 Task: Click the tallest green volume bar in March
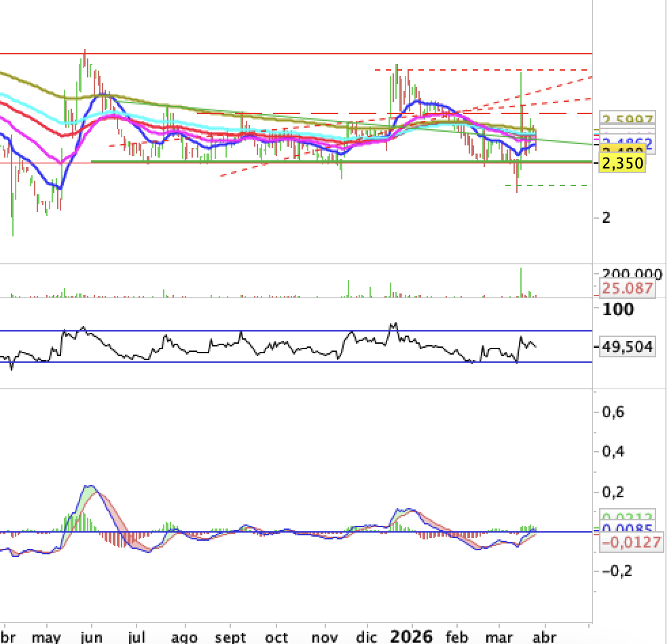coord(521,282)
